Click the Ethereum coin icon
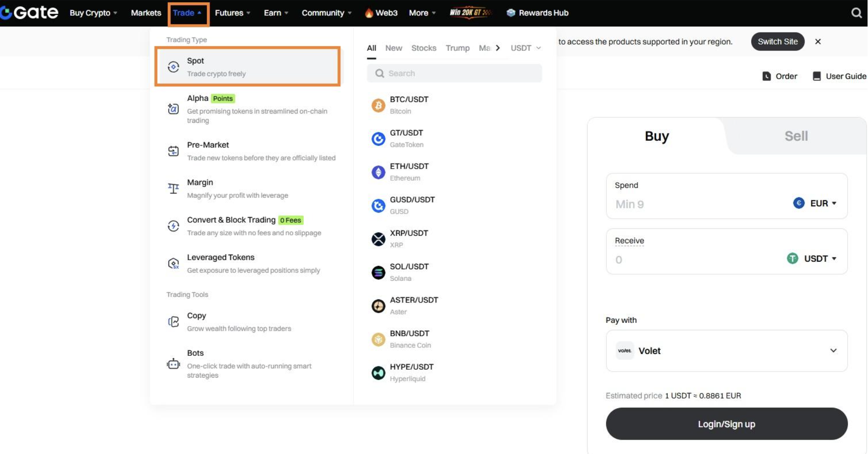 378,172
